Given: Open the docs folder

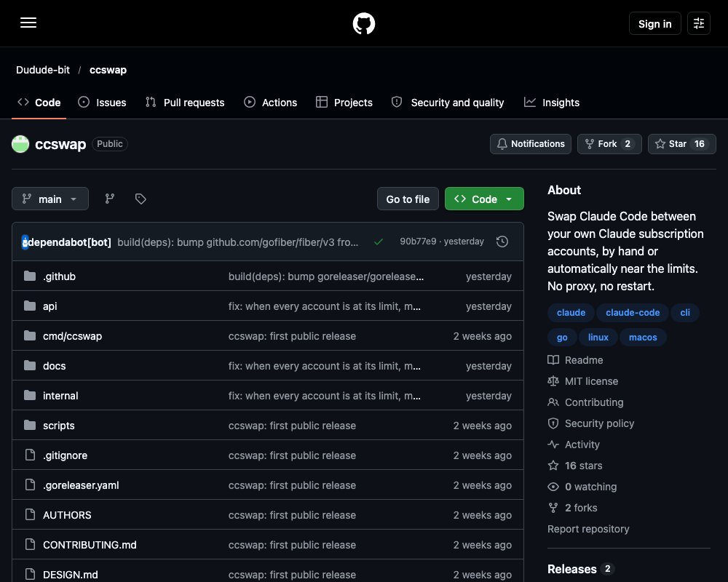Looking at the screenshot, I should click(x=55, y=366).
